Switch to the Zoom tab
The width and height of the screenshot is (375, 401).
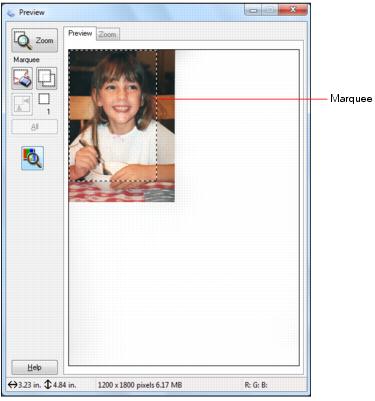107,34
